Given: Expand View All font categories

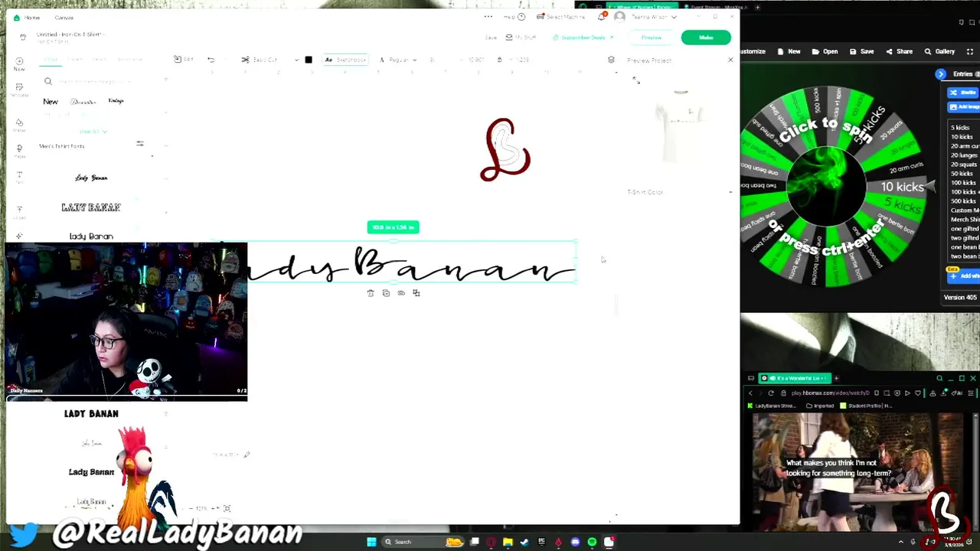Looking at the screenshot, I should coord(93,131).
